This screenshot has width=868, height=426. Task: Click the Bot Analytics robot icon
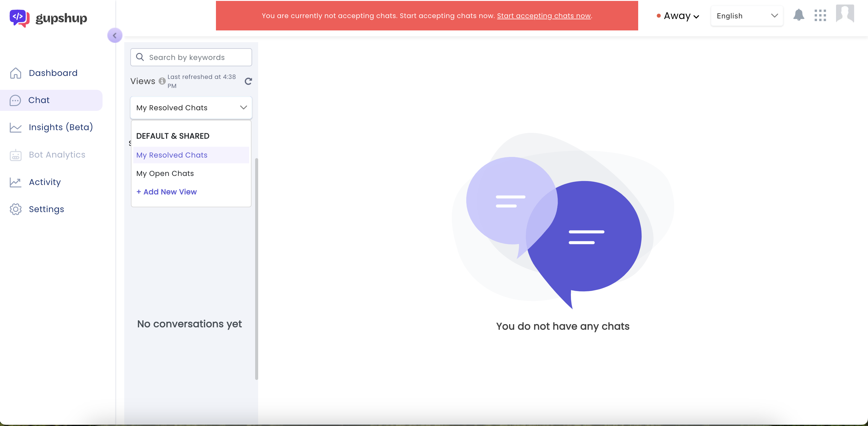point(15,155)
